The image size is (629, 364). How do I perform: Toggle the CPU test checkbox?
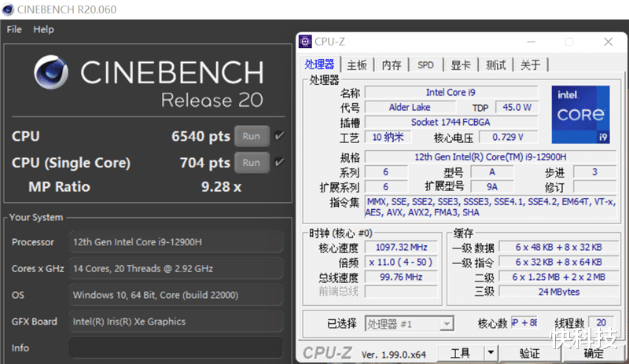(x=279, y=136)
